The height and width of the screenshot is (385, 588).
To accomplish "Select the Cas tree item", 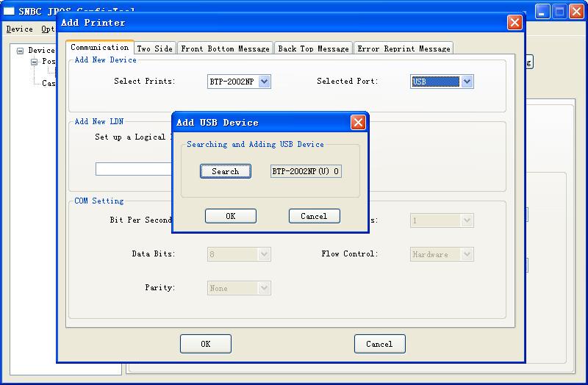I will pyautogui.click(x=49, y=83).
